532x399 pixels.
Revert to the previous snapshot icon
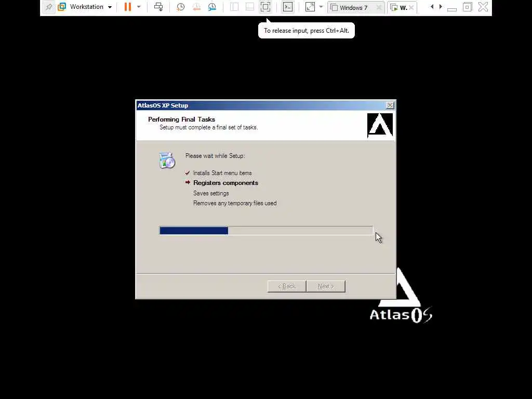tap(196, 7)
